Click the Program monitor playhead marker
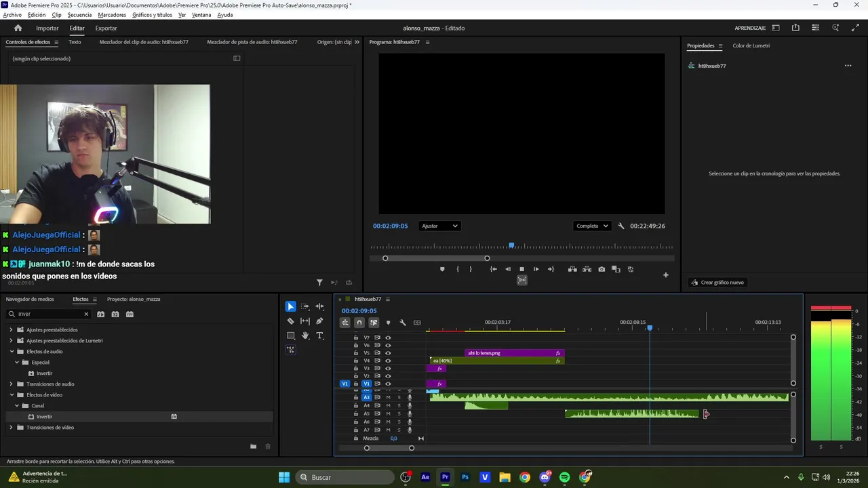Image resolution: width=868 pixels, height=488 pixels. pyautogui.click(x=511, y=245)
